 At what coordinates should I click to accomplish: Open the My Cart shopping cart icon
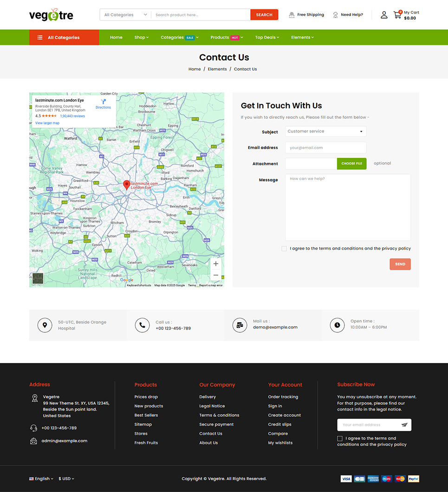pos(397,15)
